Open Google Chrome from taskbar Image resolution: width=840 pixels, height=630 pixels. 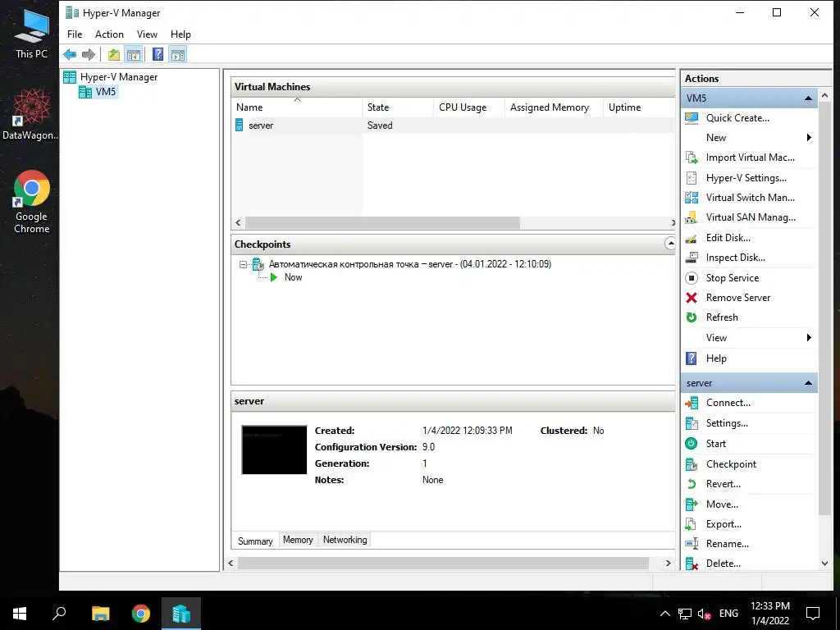(141, 614)
